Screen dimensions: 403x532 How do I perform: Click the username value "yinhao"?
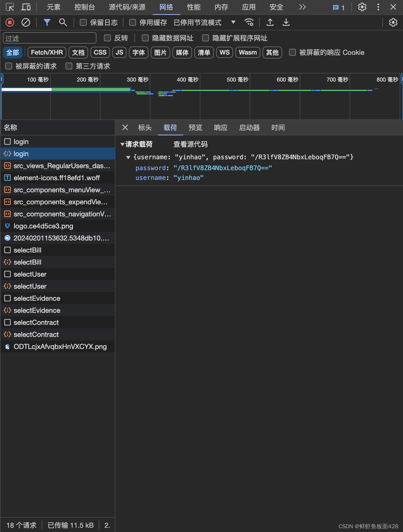[189, 178]
